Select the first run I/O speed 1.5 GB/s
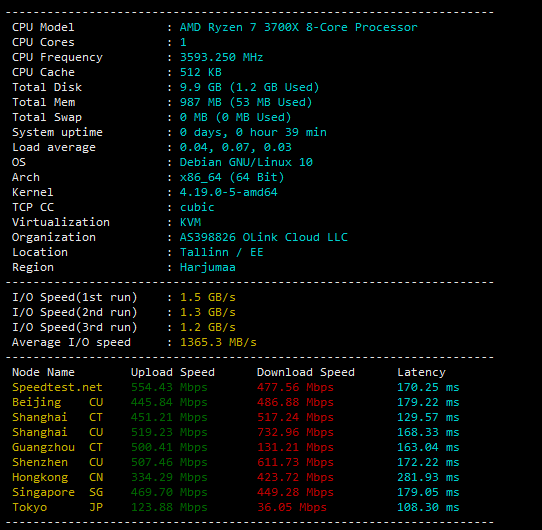 point(208,297)
